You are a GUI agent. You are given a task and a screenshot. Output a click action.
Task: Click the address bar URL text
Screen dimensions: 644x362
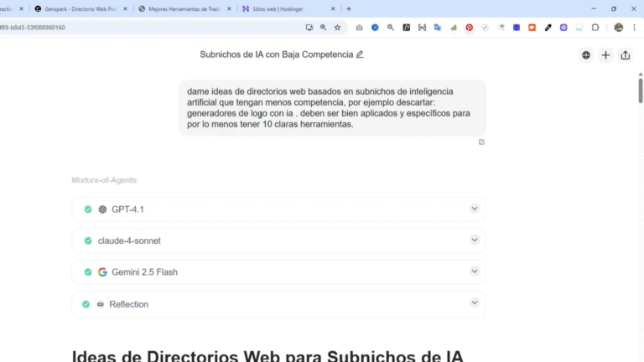[x=33, y=28]
